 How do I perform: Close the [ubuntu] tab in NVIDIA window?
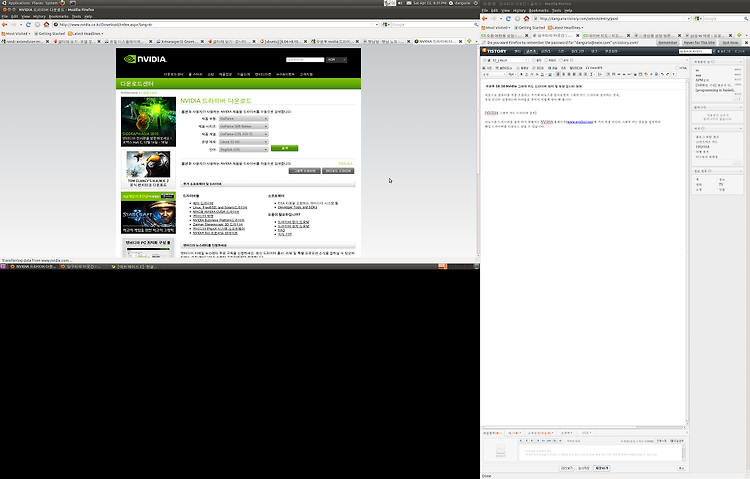pos(306,42)
